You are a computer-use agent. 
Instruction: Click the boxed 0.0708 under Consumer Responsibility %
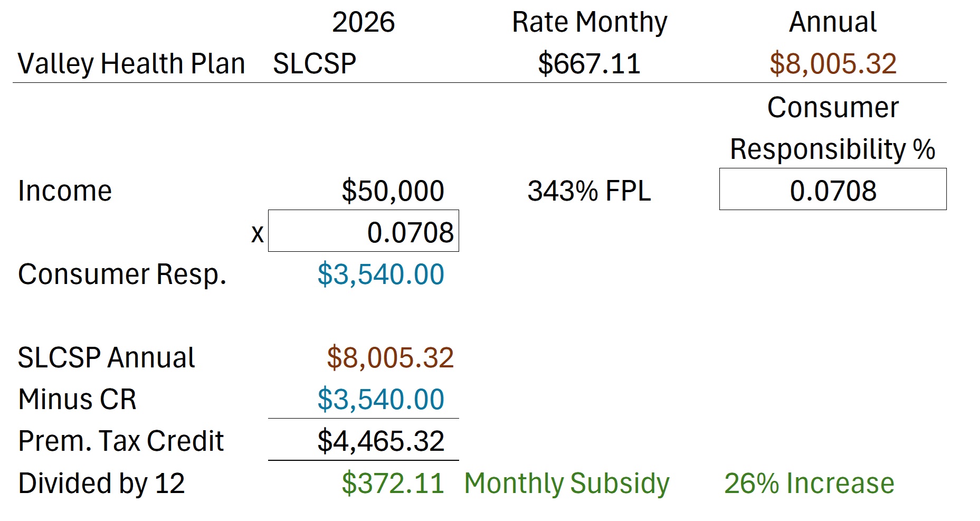833,190
